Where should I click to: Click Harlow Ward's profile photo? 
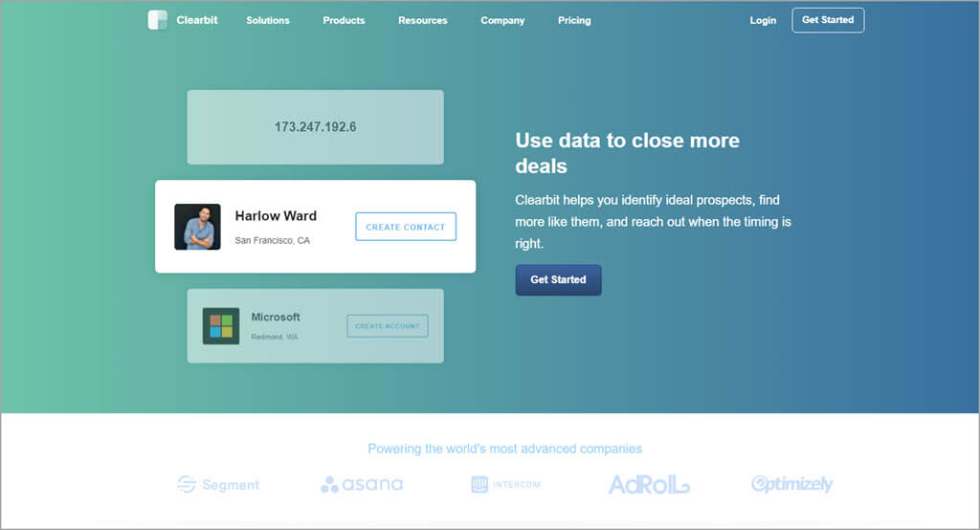(x=197, y=227)
